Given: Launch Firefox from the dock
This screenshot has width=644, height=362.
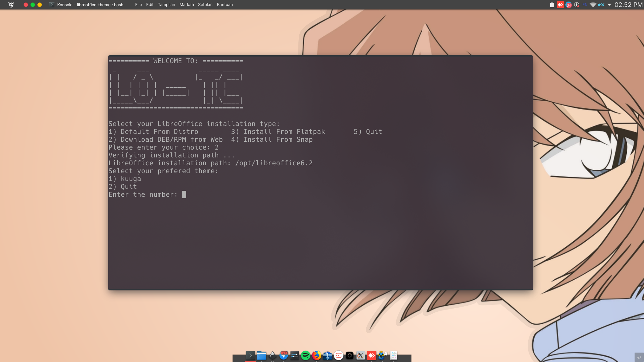Looking at the screenshot, I should [x=317, y=355].
